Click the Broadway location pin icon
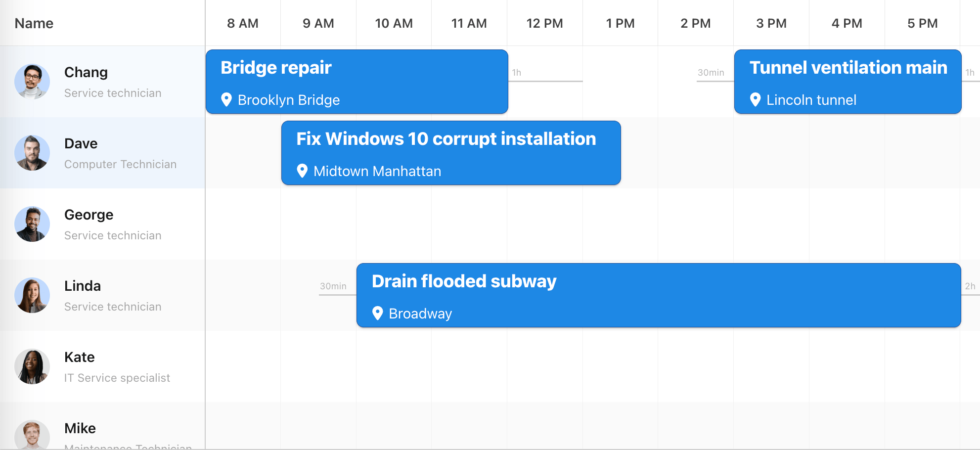The width and height of the screenshot is (980, 450). point(378,313)
